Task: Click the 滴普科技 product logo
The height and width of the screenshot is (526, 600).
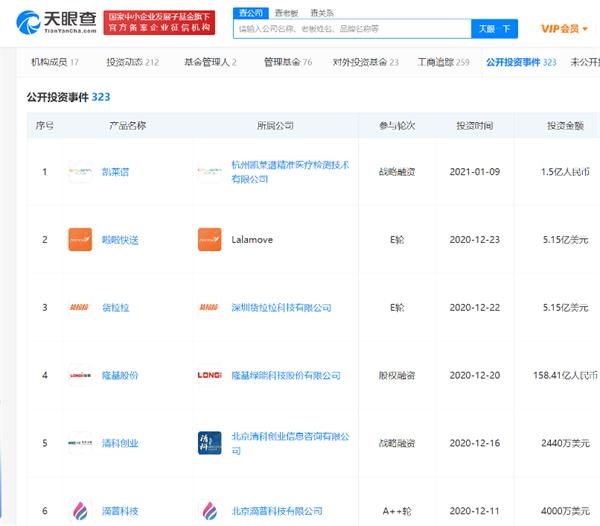Action: (x=80, y=511)
